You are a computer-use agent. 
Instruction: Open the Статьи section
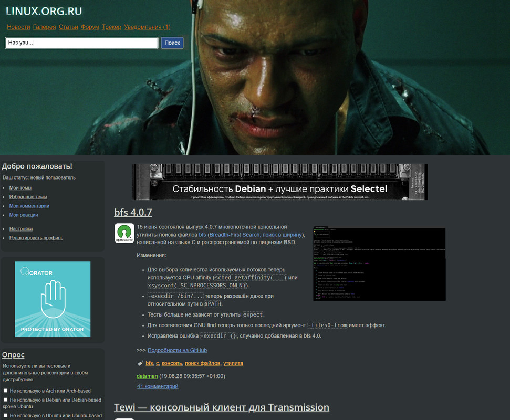[68, 27]
